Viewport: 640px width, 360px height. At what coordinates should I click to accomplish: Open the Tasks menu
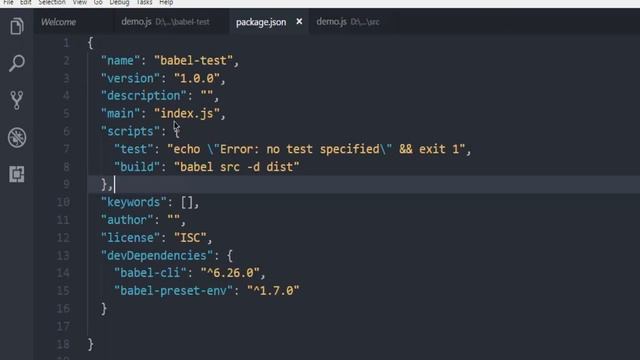click(144, 2)
